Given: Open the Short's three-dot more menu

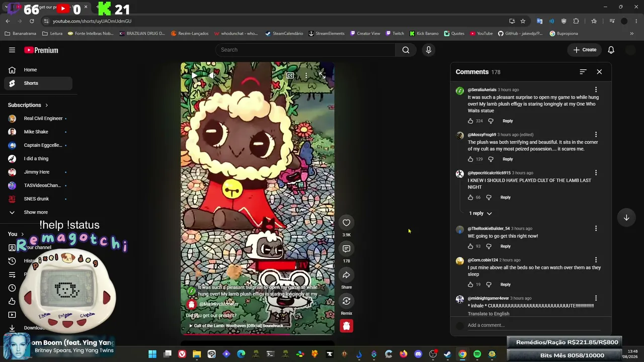Looking at the screenshot, I should (306, 75).
